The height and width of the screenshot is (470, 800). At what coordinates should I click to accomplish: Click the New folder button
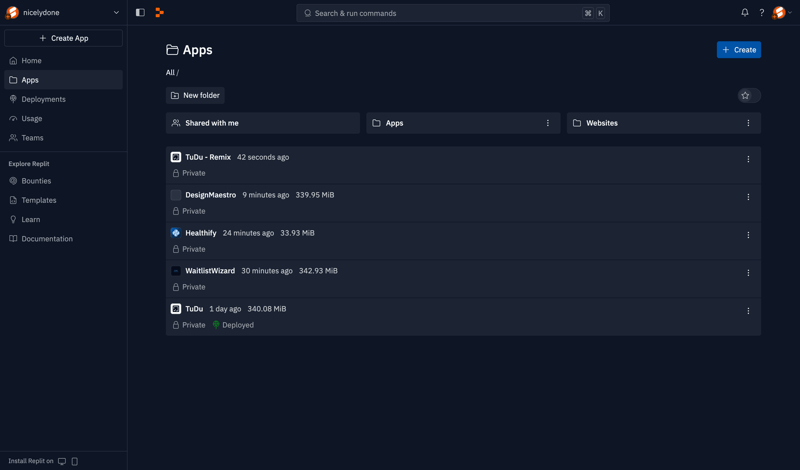pos(195,95)
